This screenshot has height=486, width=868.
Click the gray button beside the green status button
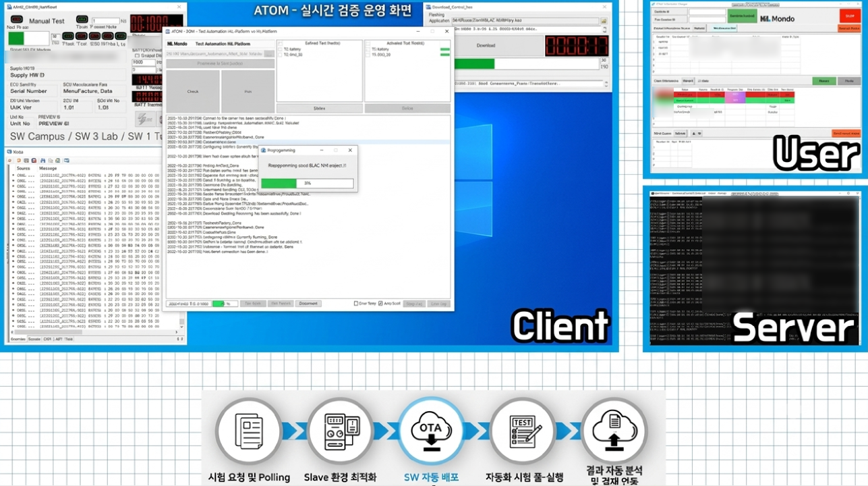pos(849,81)
